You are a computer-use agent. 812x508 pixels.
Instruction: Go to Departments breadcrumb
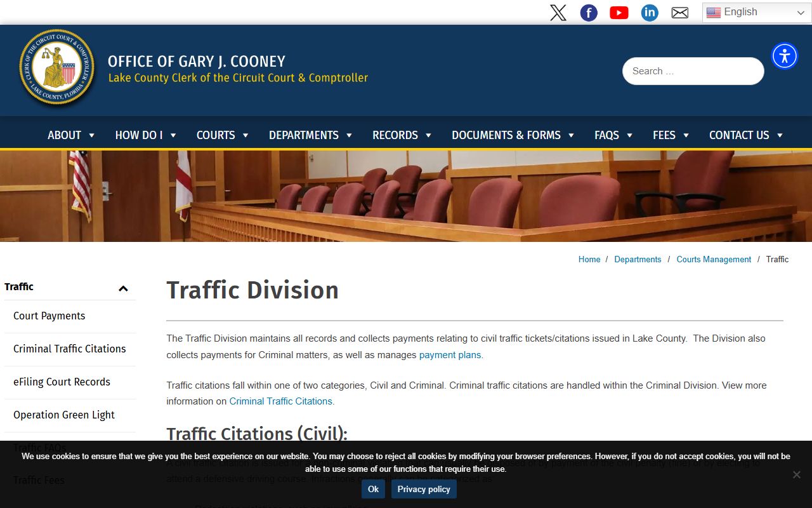pos(638,259)
